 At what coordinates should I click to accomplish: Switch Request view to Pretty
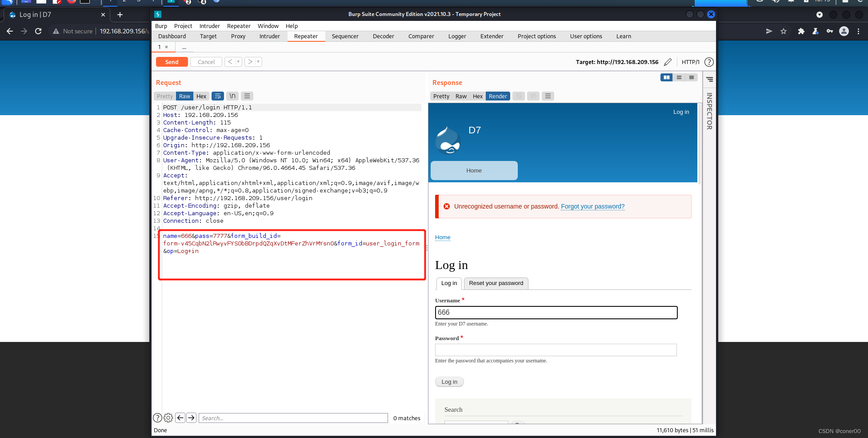pyautogui.click(x=165, y=96)
